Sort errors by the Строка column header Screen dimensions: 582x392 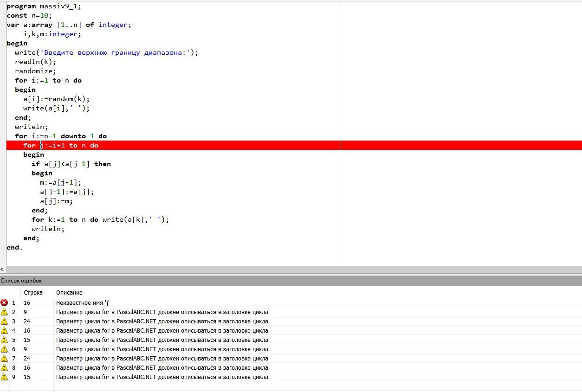[33, 293]
